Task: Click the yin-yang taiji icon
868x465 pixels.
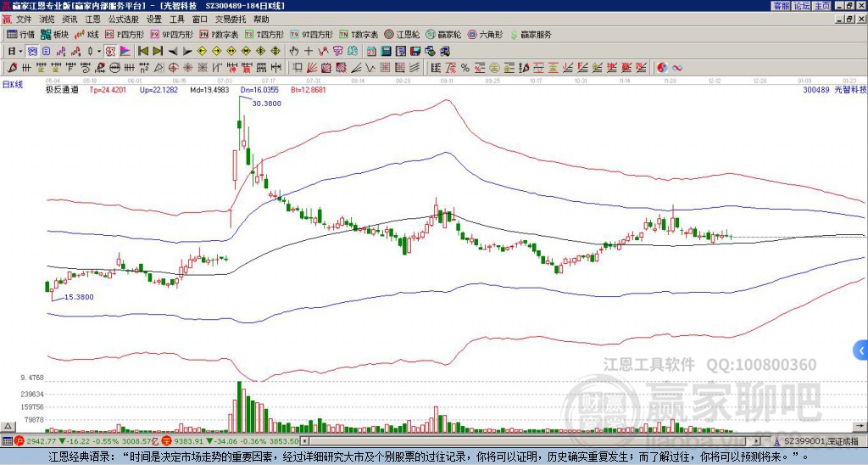Action: pyautogui.click(x=662, y=68)
